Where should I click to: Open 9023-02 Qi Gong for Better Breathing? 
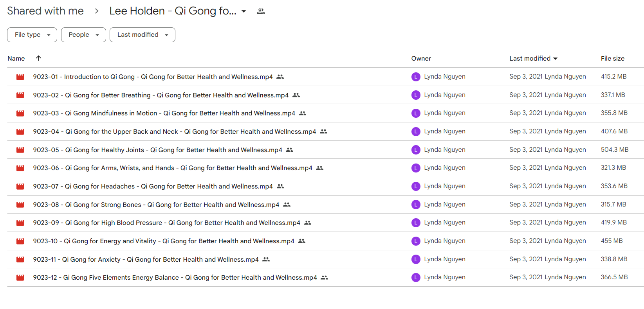(x=161, y=95)
